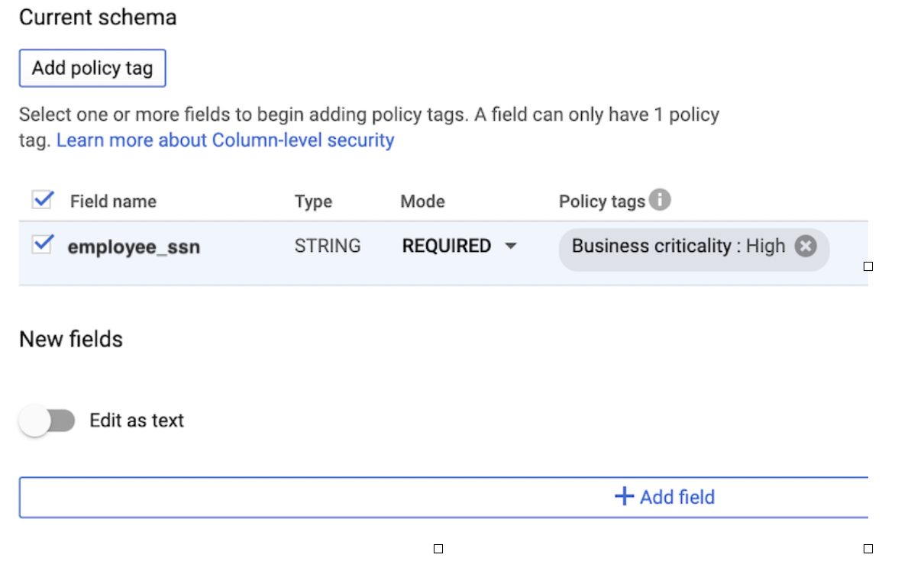The width and height of the screenshot is (924, 577).
Task: Uncheck the employee_ssn field row
Action: [x=42, y=246]
